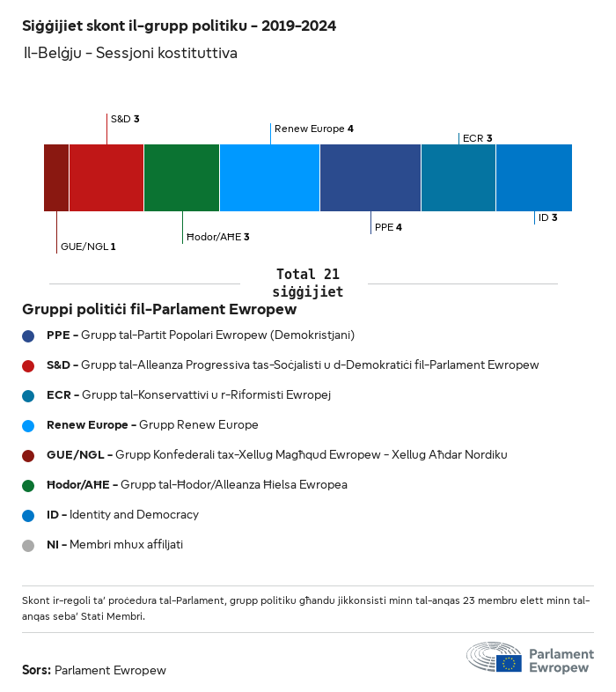Click the 'Renew Europe 4' label above the bar
This screenshot has width=616, height=692.
pyautogui.click(x=313, y=129)
